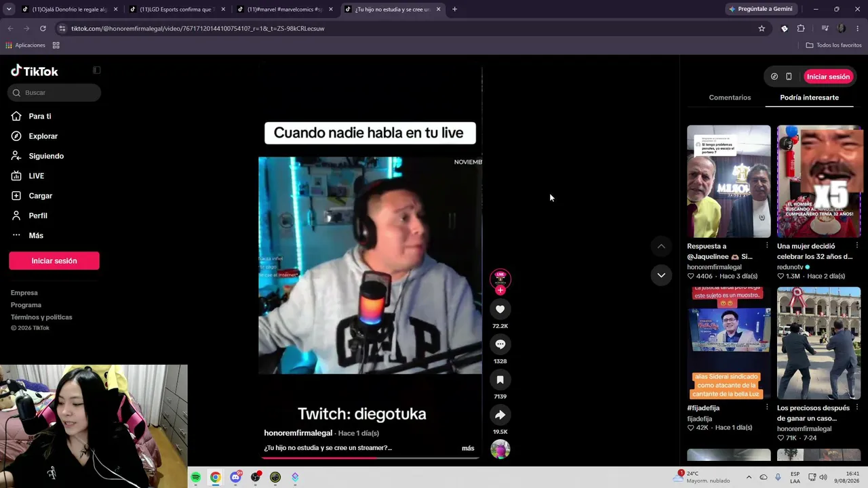This screenshot has width=868, height=488.
Task: Seek within the video progress bar
Action: (370, 457)
